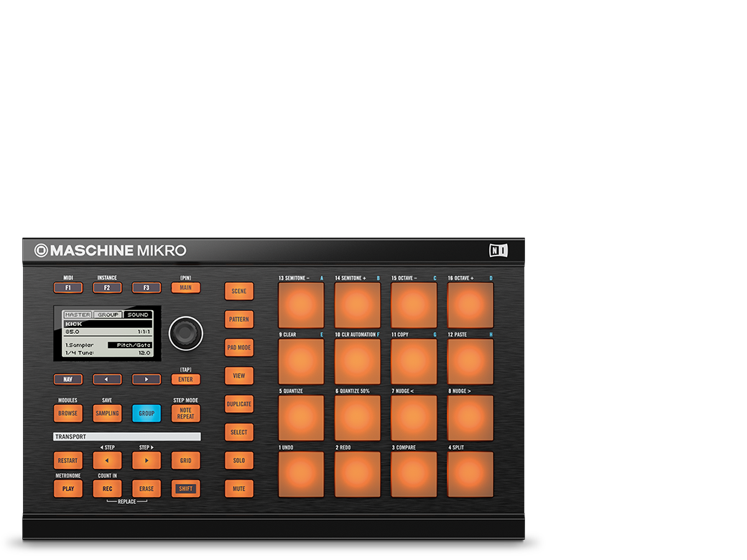
Task: Click the TRANSPORT label strip
Action: coord(126,437)
